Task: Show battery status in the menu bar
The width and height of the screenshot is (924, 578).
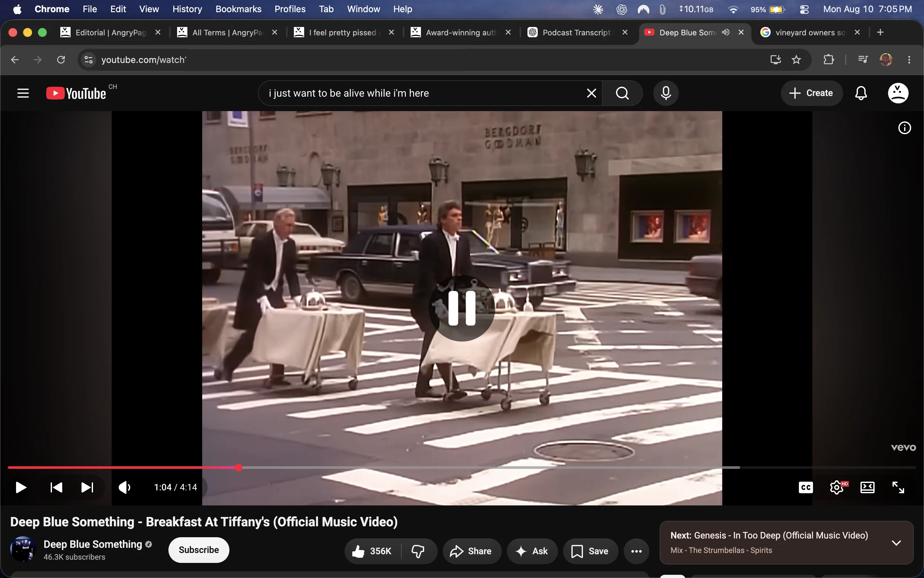Action: point(768,10)
